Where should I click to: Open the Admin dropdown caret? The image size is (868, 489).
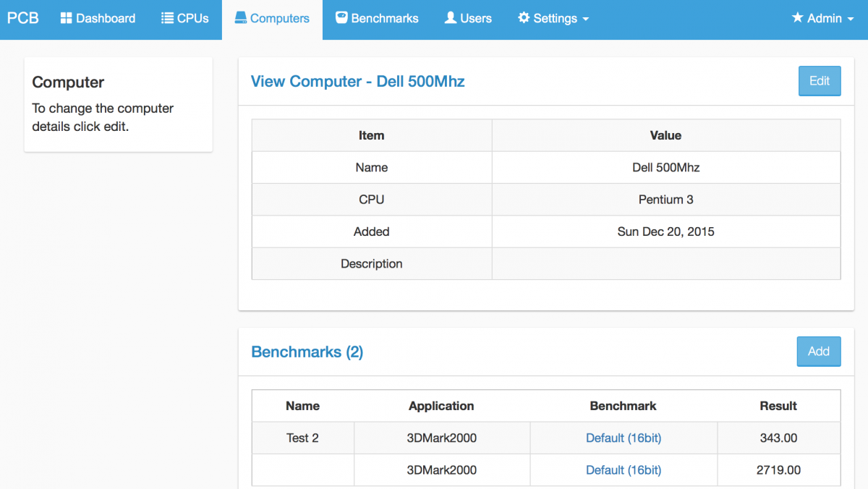pos(850,19)
